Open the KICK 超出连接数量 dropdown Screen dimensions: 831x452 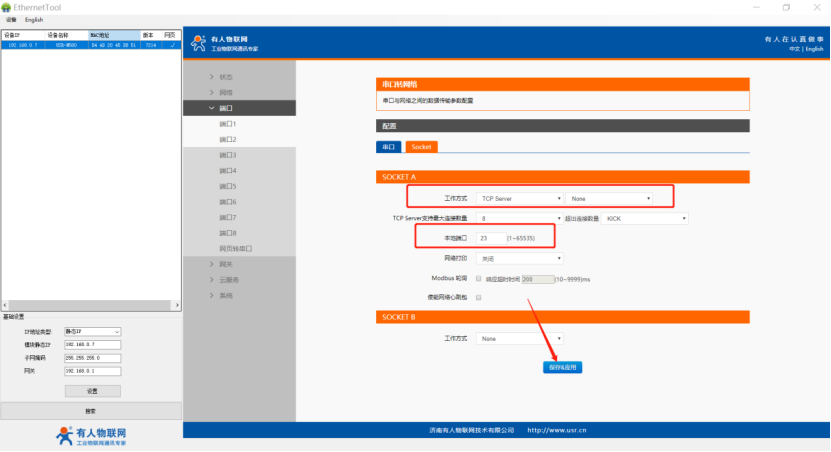pyautogui.click(x=645, y=218)
